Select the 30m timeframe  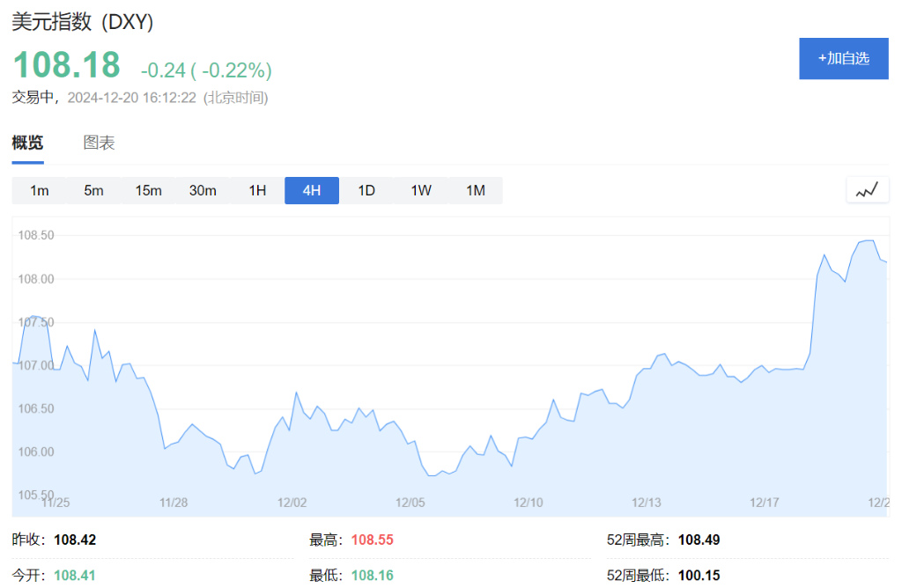click(203, 190)
